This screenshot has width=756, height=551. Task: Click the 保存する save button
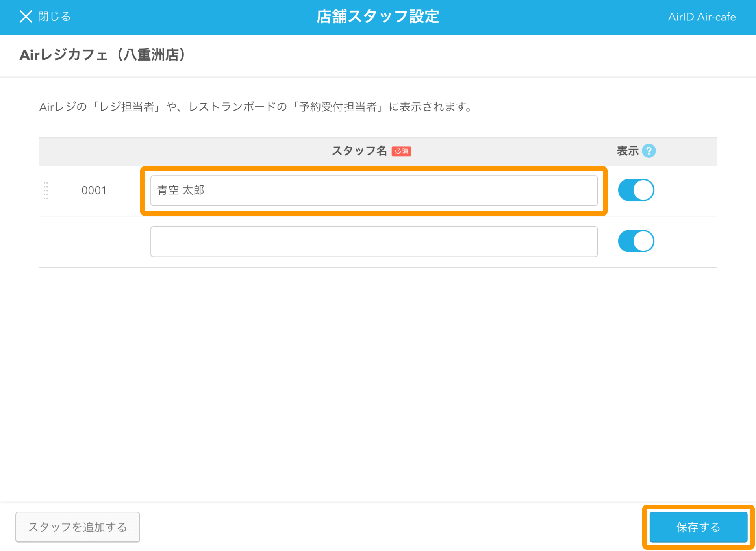click(x=698, y=527)
